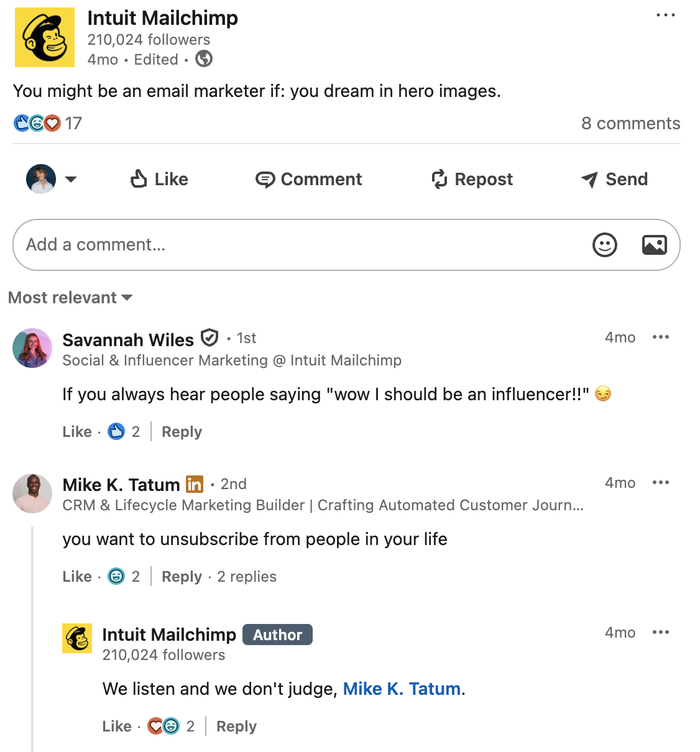Open the post's three-dot options menu
This screenshot has width=700, height=752.
(x=666, y=14)
